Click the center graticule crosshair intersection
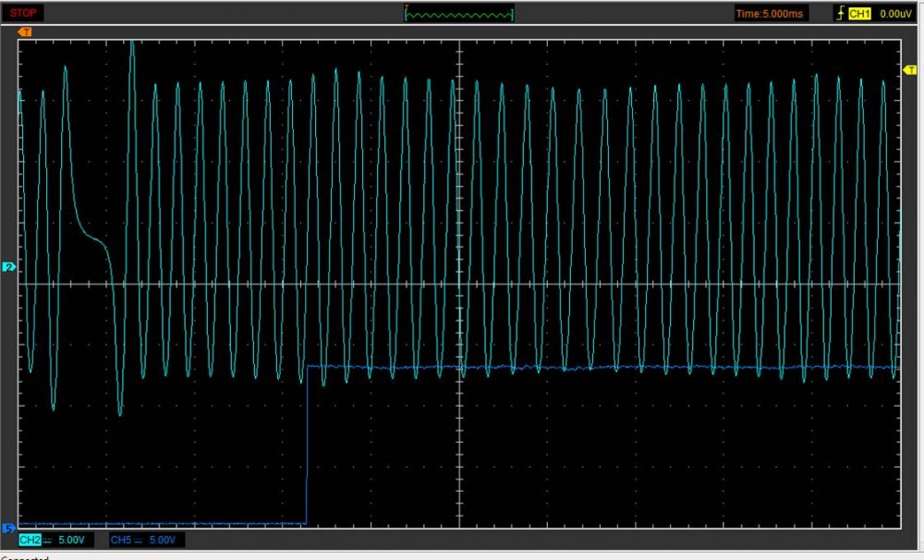This screenshot has height=560, width=924. (x=459, y=284)
